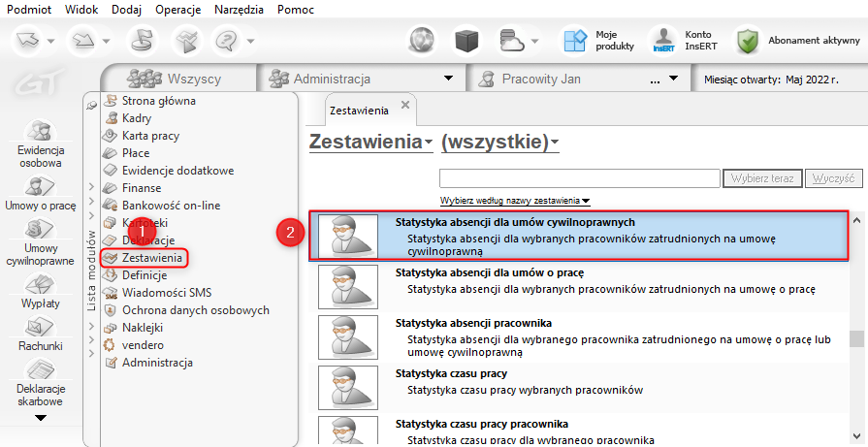
Task: Select Statystyka absencji dla umów o pracę
Action: pos(578,287)
